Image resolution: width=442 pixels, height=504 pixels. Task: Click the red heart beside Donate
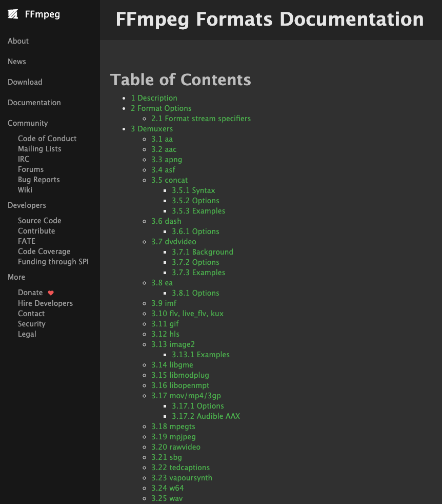51,293
